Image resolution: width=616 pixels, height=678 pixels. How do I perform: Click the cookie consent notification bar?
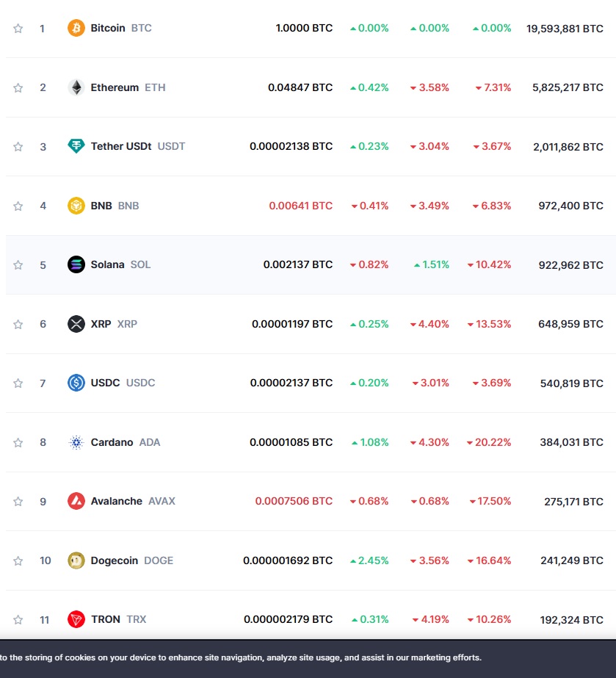[x=308, y=659]
